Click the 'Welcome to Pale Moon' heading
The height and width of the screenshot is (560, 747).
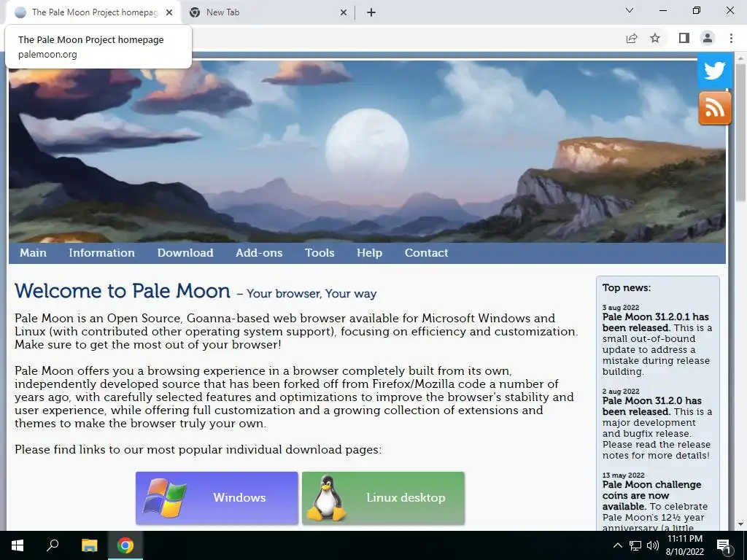[x=123, y=291]
